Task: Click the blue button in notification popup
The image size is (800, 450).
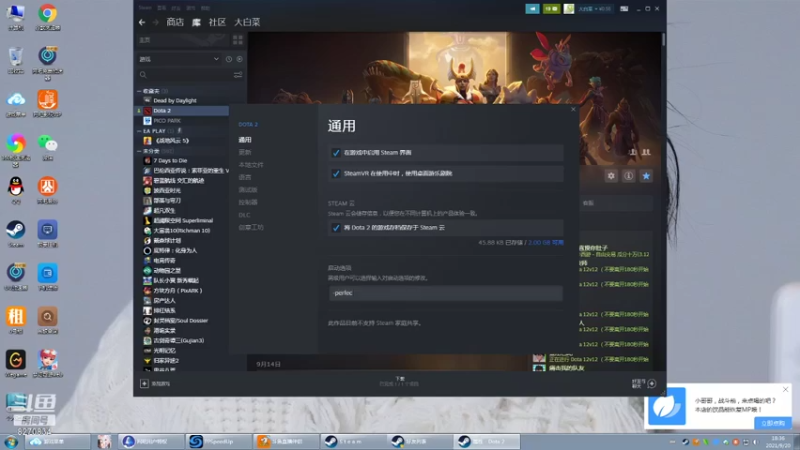Action: (772, 423)
